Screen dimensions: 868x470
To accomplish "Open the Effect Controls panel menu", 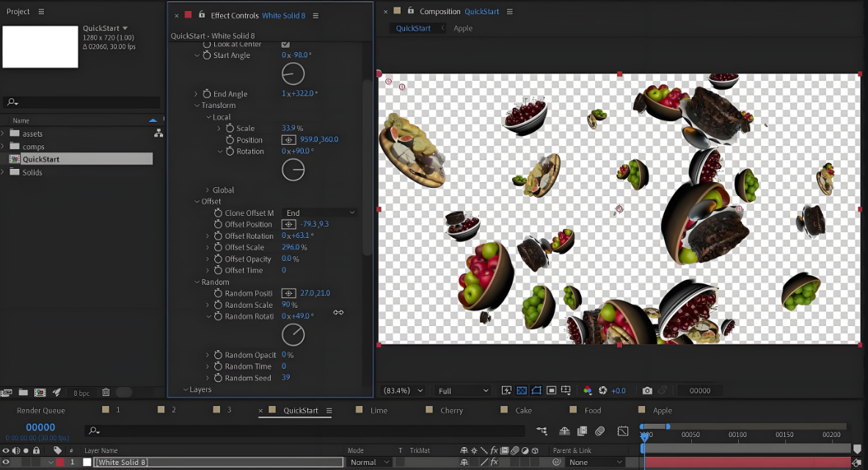I will tap(316, 15).
